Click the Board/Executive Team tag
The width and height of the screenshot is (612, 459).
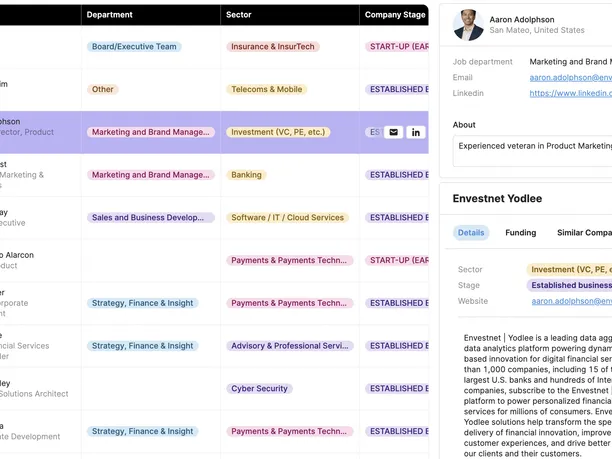coord(134,47)
